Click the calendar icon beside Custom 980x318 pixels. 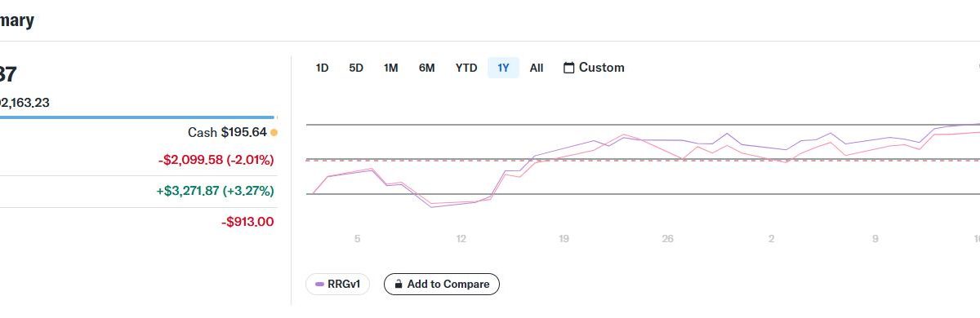tap(569, 68)
